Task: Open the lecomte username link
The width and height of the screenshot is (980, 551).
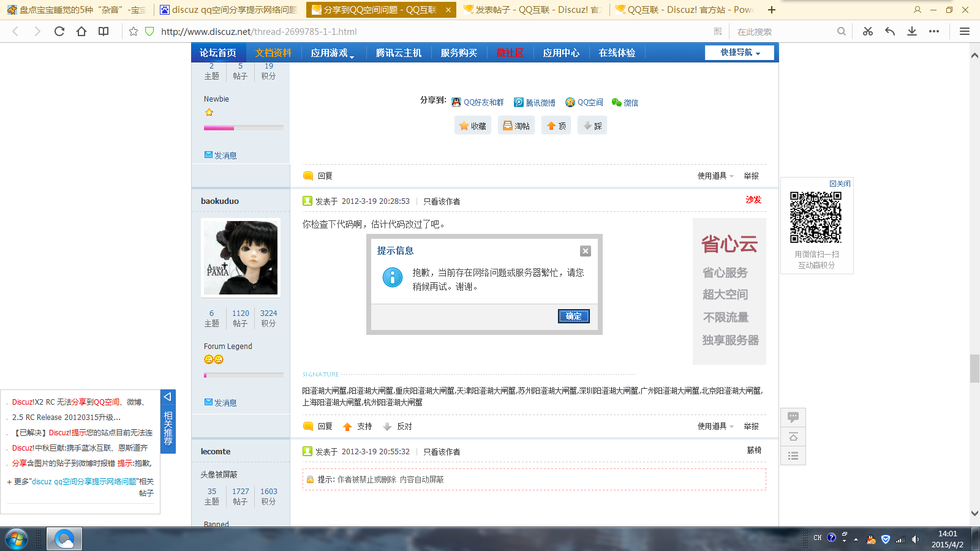Action: (x=216, y=451)
